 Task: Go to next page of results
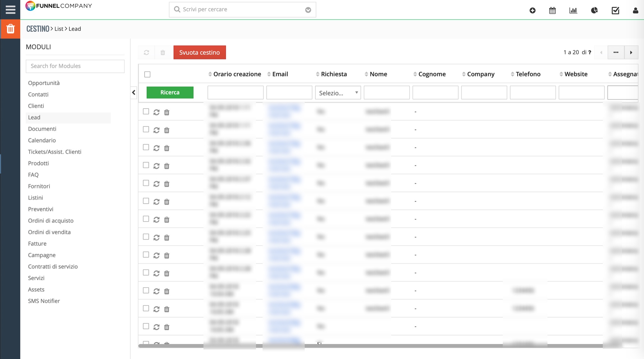631,52
